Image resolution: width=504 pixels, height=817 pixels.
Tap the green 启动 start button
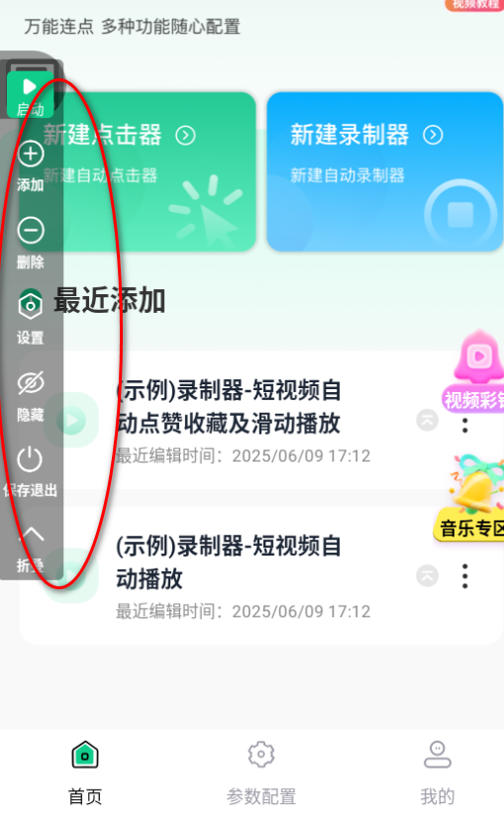tap(30, 95)
